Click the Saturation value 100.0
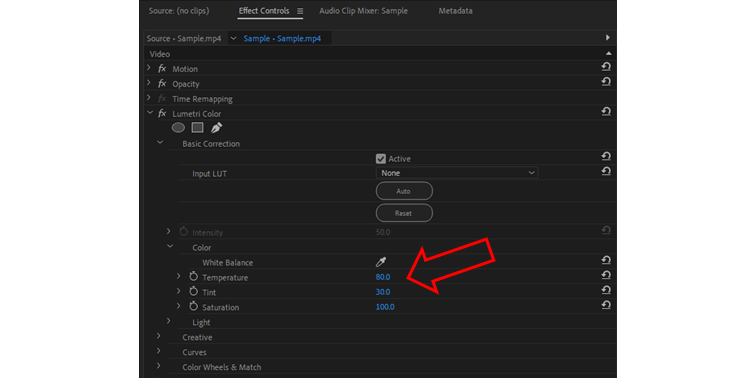 point(385,307)
